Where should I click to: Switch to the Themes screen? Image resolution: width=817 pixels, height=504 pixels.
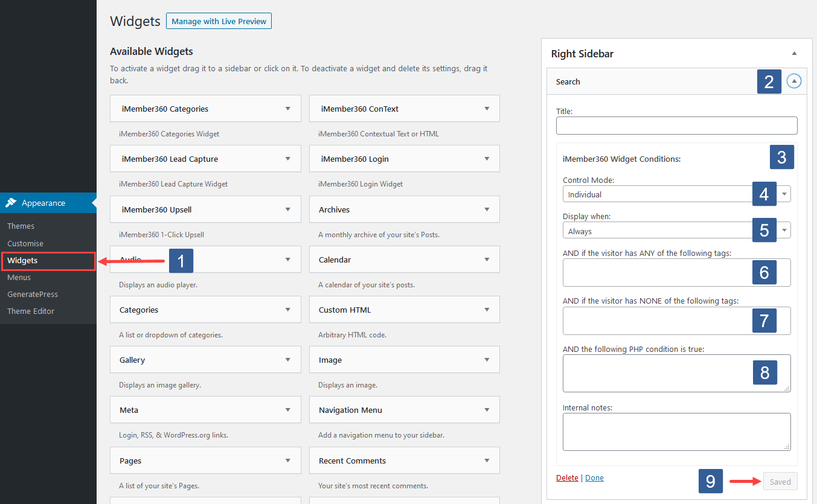[x=21, y=226]
